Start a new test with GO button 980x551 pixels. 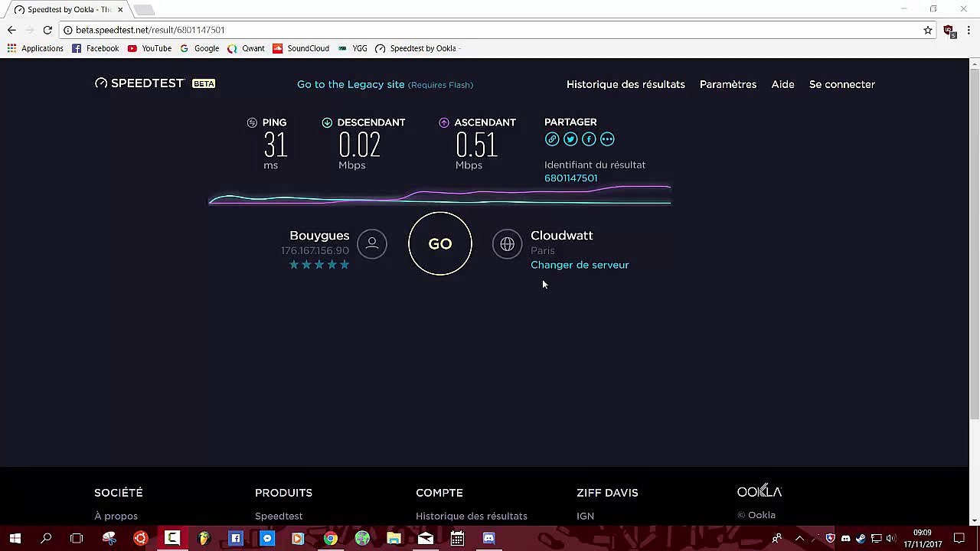click(440, 244)
